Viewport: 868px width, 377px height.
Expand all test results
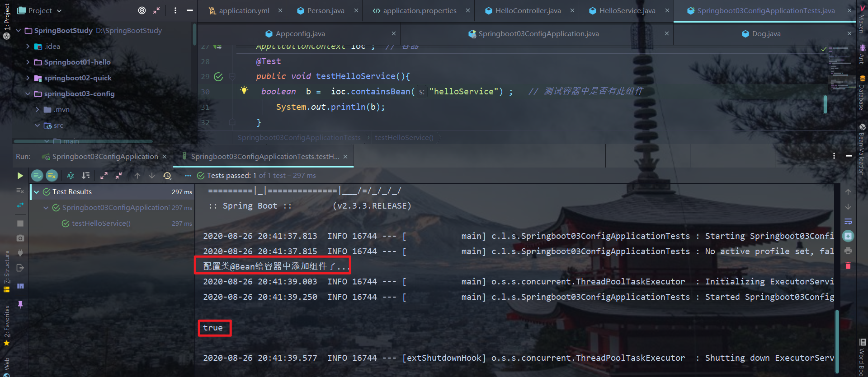click(x=104, y=176)
